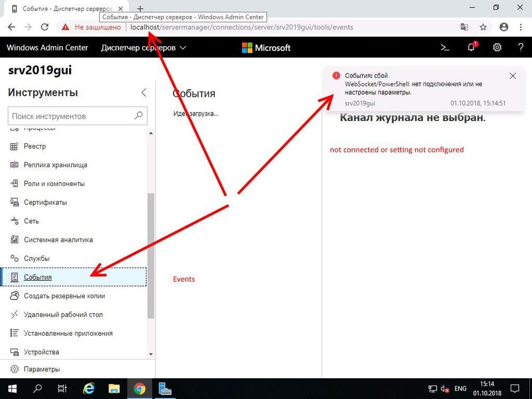
Task: Click the Storage Replica (Реплика хранилища) icon
Action: [14, 165]
